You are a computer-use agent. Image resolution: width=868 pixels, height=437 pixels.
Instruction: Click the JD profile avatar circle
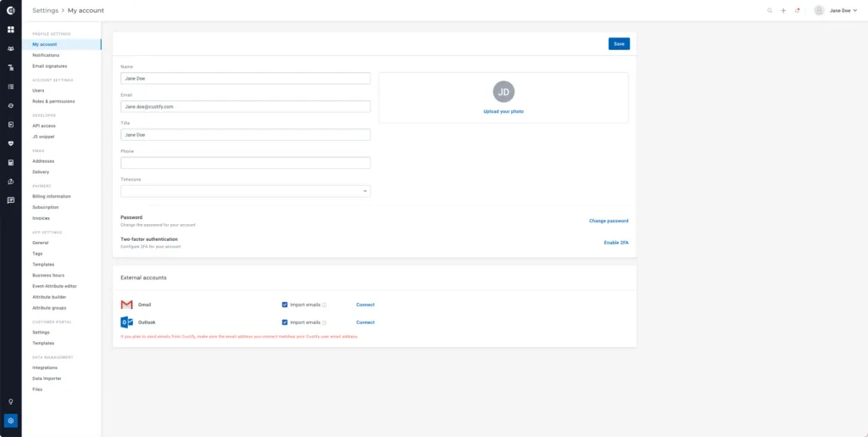[x=504, y=92]
